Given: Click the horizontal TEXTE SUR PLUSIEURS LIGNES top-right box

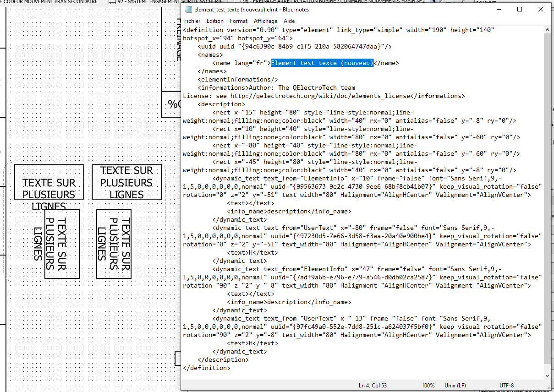Looking at the screenshot, I should pos(127,182).
